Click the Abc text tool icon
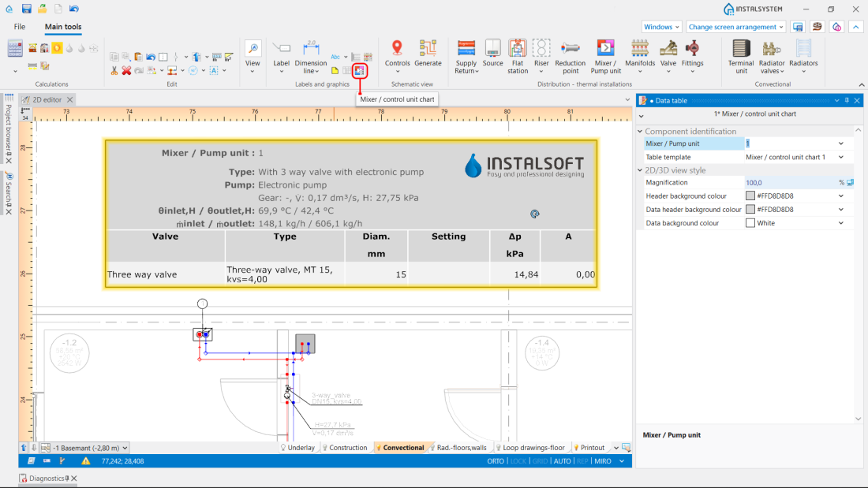Image resolution: width=868 pixels, height=488 pixels. click(x=335, y=57)
